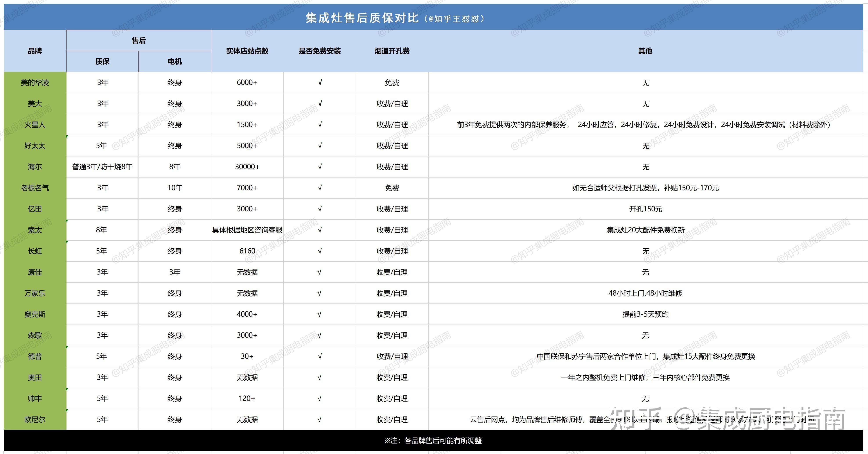Image resolution: width=868 pixels, height=454 pixels.
Task: Click the '质保' column header
Action: (102, 61)
